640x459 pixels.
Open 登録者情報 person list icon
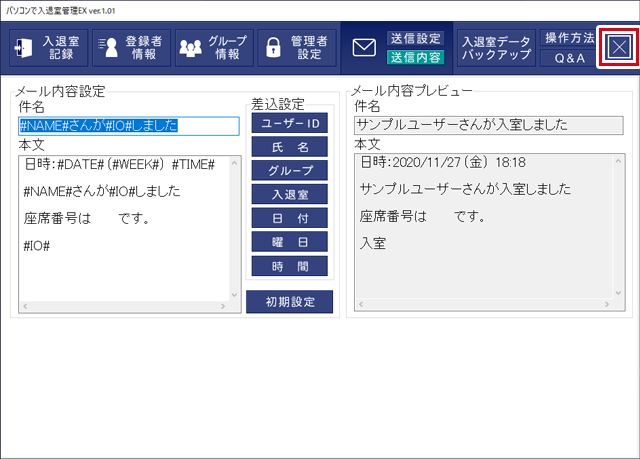coord(131,47)
